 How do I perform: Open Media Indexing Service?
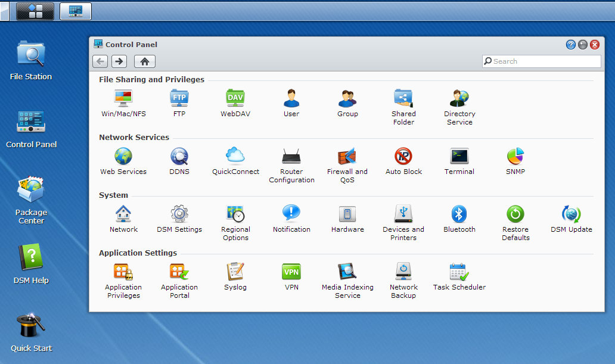[x=347, y=281]
